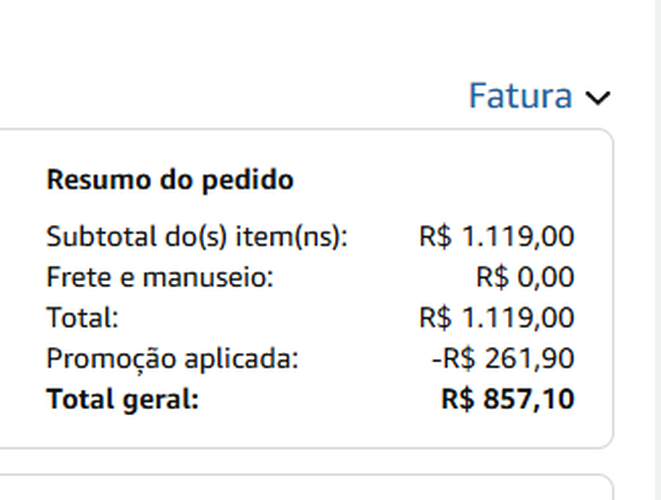This screenshot has width=661, height=500.
Task: Select the bold Total geral label
Action: click(123, 399)
